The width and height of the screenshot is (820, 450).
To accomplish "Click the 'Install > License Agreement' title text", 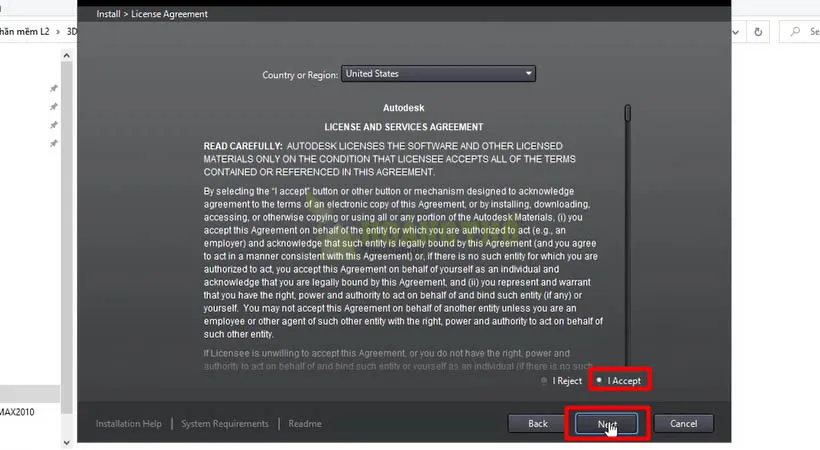I will tap(152, 14).
